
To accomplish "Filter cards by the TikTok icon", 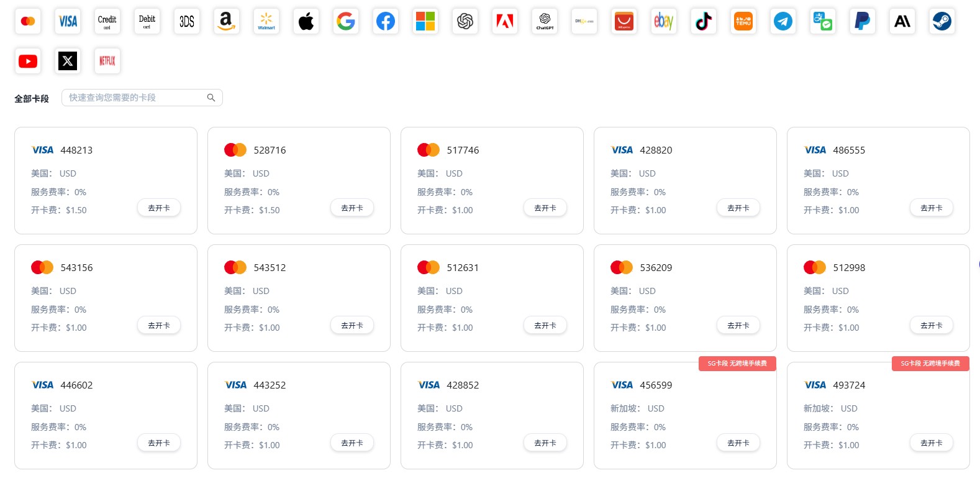I will (704, 21).
